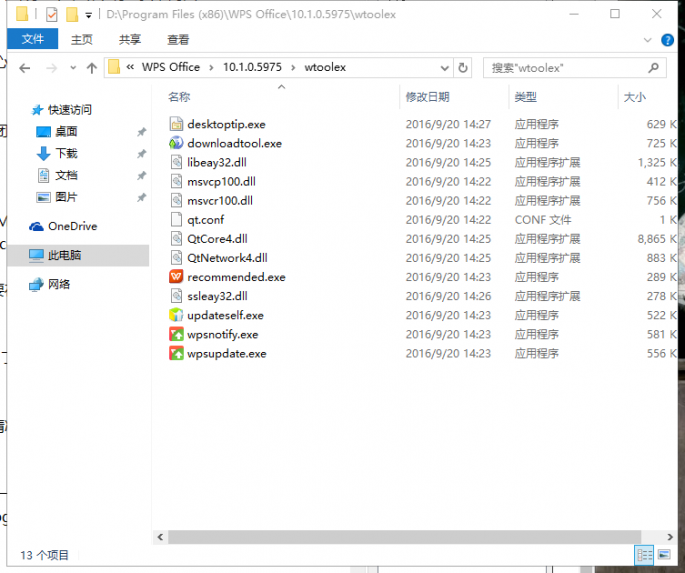Open help with the blue question icon
This screenshot has width=685, height=573.
coord(667,40)
